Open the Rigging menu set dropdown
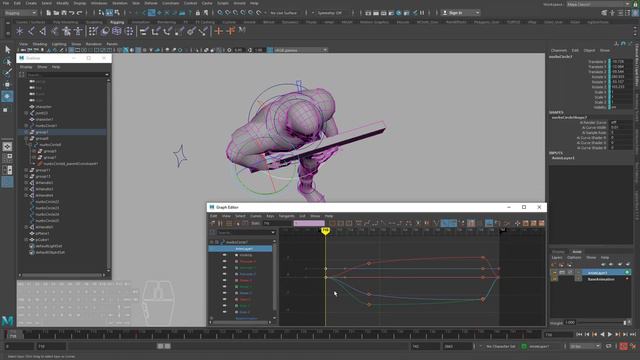 tap(21, 13)
